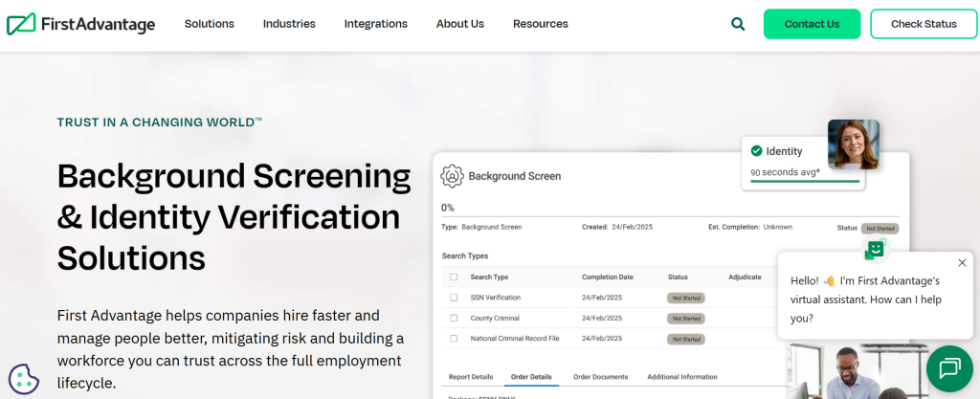Viewport: 980px width, 399px height.
Task: Click the Completion Date column header
Action: (608, 277)
